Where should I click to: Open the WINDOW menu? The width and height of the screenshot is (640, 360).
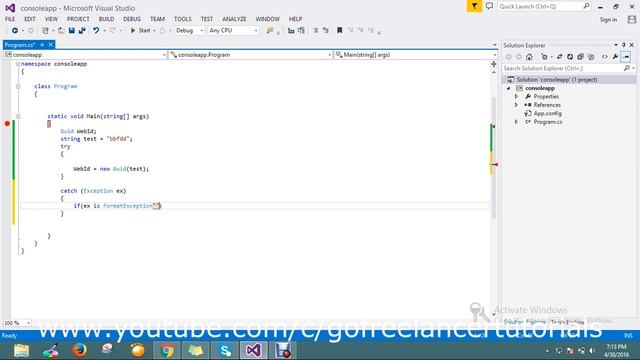pyautogui.click(x=268, y=19)
